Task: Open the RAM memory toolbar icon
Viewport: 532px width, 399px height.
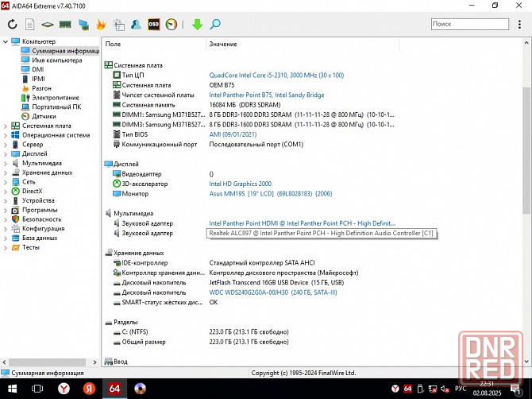Action: point(65,24)
